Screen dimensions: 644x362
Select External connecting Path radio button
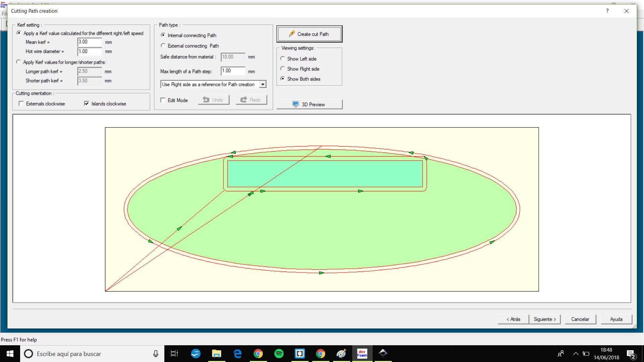[x=163, y=46]
